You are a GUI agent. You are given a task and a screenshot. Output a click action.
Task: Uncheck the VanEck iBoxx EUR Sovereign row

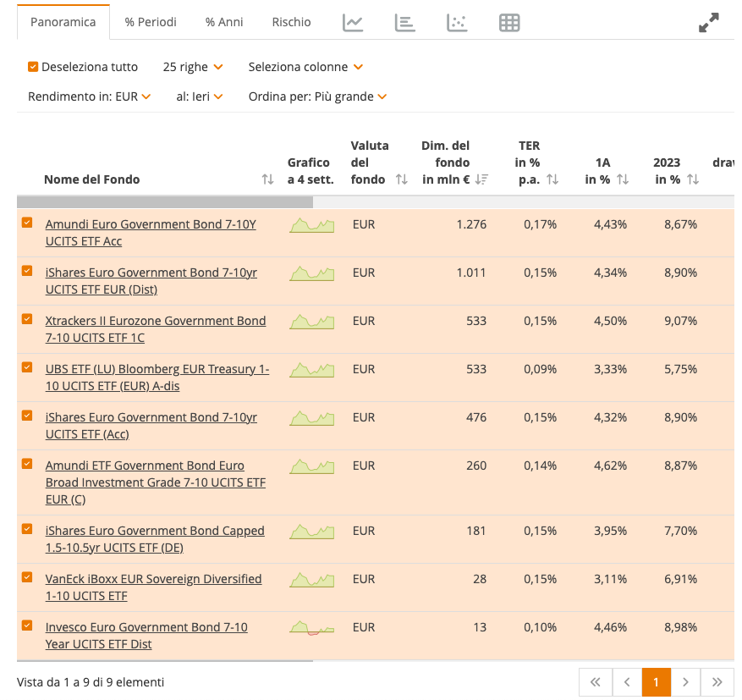26,577
